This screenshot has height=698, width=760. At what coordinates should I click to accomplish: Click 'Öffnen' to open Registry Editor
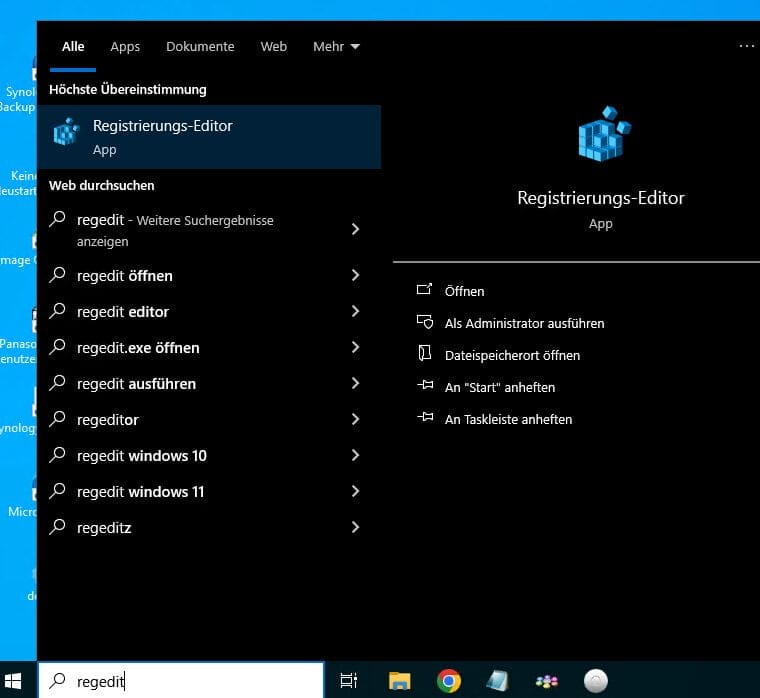coord(464,291)
